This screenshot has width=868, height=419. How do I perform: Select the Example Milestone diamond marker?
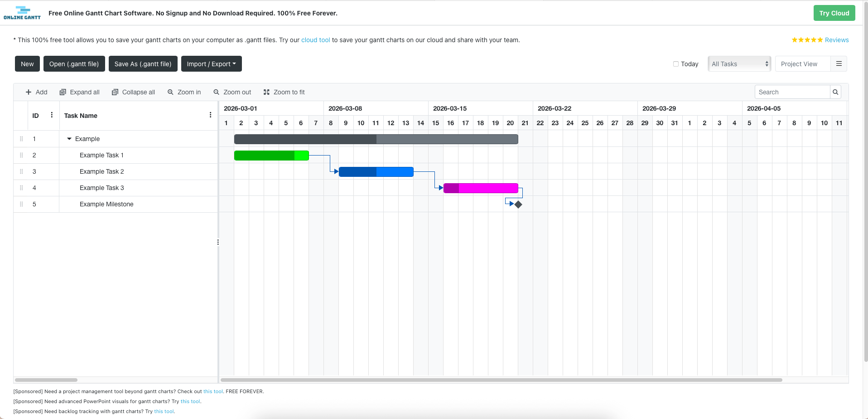[518, 205]
